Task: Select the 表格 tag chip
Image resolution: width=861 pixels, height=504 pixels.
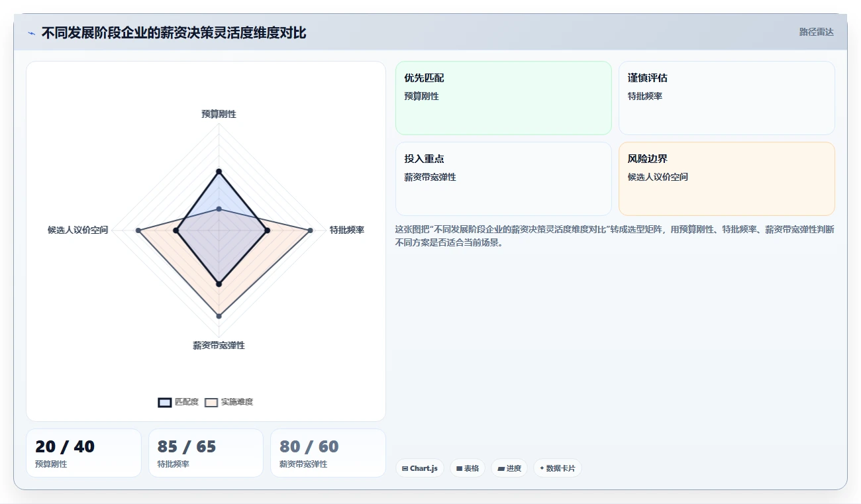Action: [468, 468]
